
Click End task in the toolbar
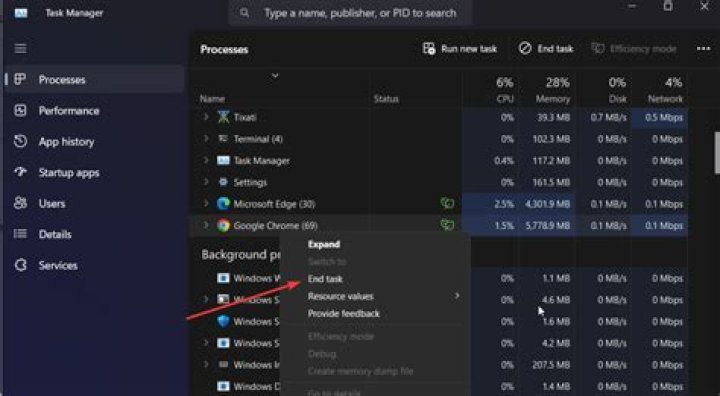click(x=546, y=49)
